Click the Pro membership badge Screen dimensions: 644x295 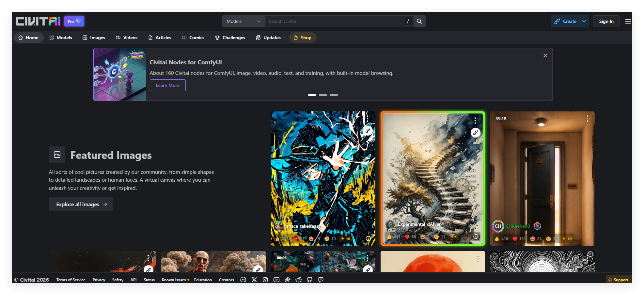pos(74,21)
